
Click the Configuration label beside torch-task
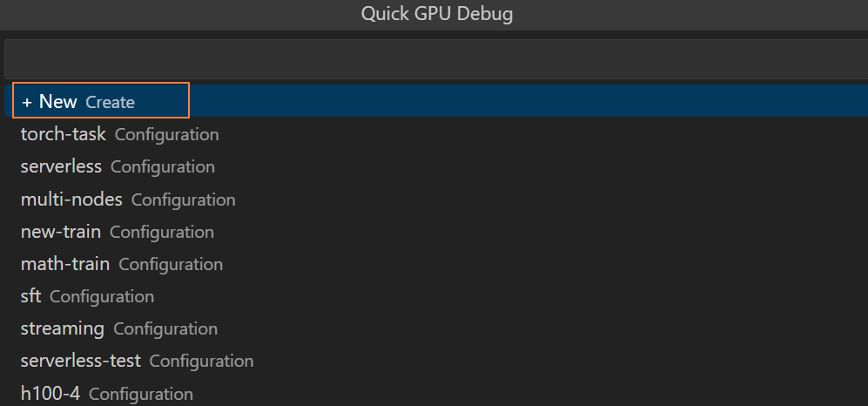(166, 135)
